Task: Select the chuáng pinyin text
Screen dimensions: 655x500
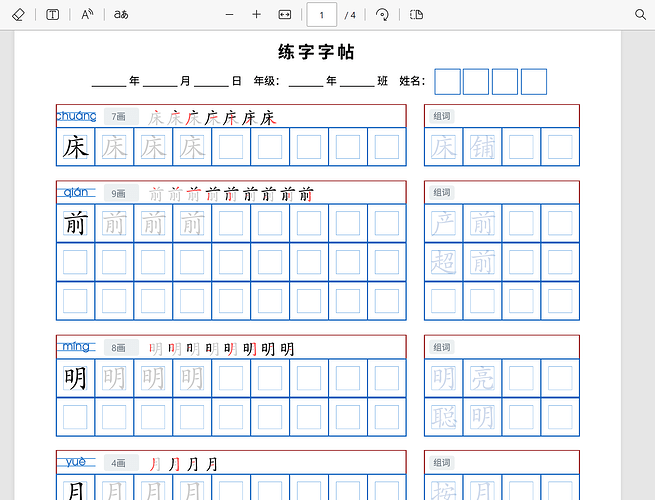Action: point(76,116)
